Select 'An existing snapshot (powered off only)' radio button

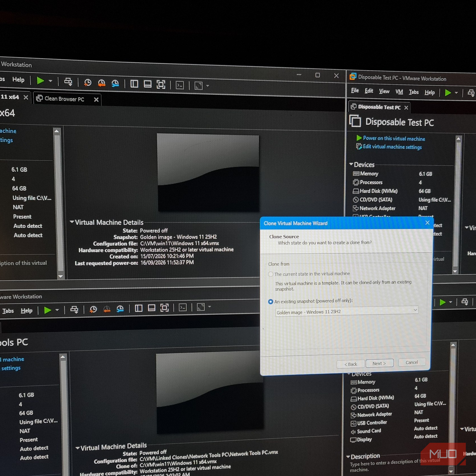tap(270, 302)
